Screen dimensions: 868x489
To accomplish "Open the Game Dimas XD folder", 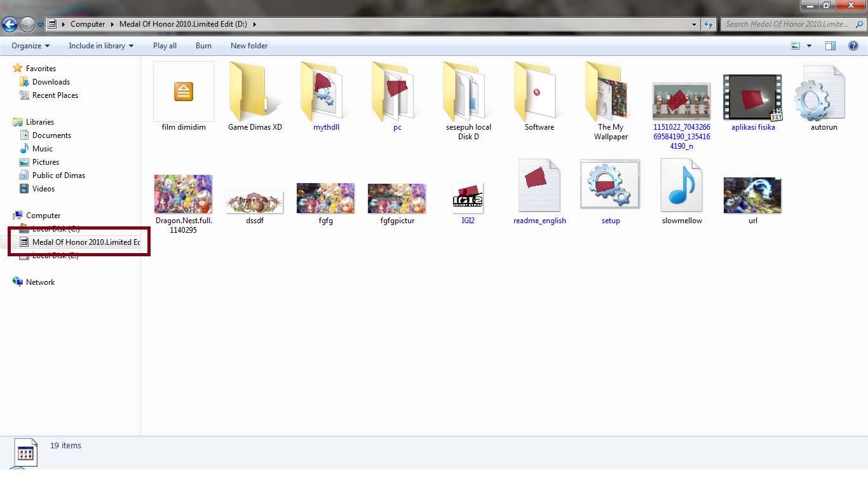I will (255, 97).
